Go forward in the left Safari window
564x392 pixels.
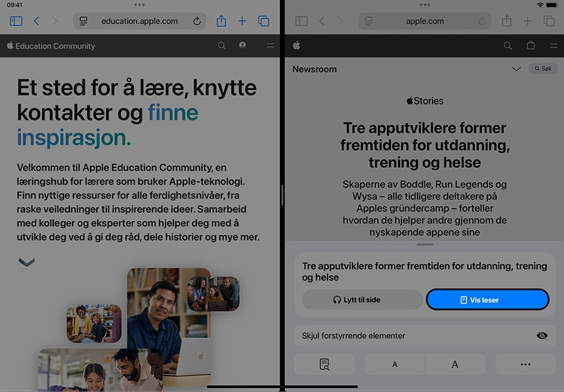[x=55, y=21]
